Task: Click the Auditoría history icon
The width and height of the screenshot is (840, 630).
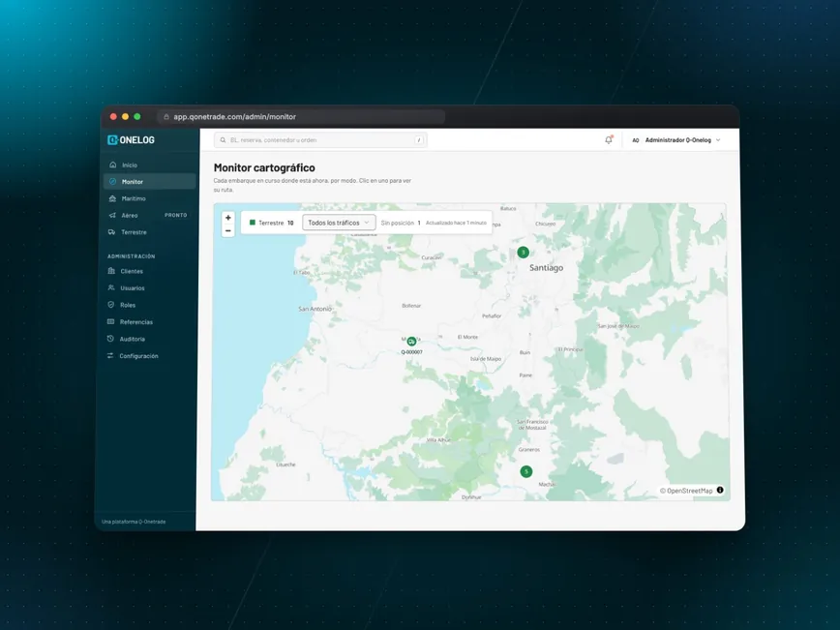Action: (x=110, y=339)
